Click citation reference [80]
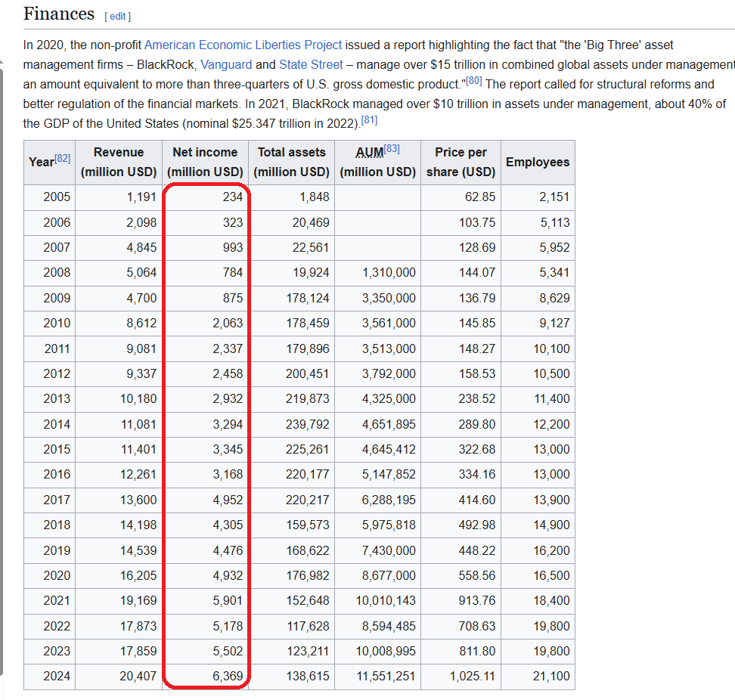This screenshot has width=735, height=700. pyautogui.click(x=474, y=81)
